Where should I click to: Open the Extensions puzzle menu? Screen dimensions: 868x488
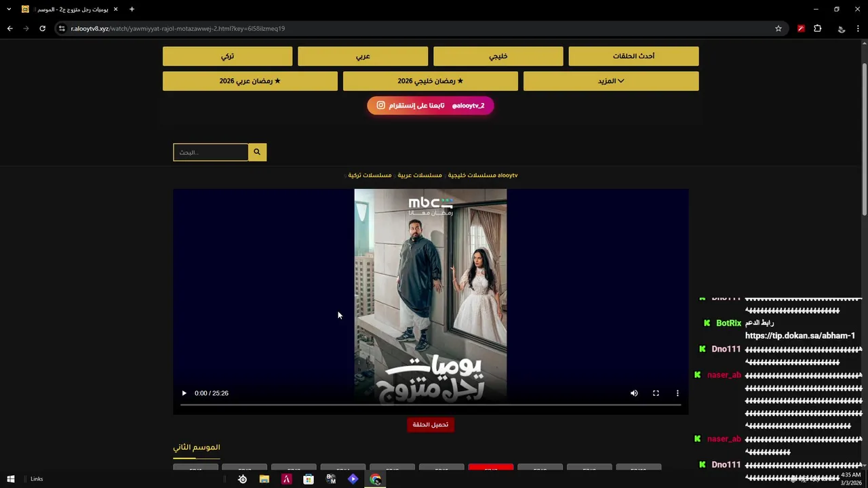818,28
